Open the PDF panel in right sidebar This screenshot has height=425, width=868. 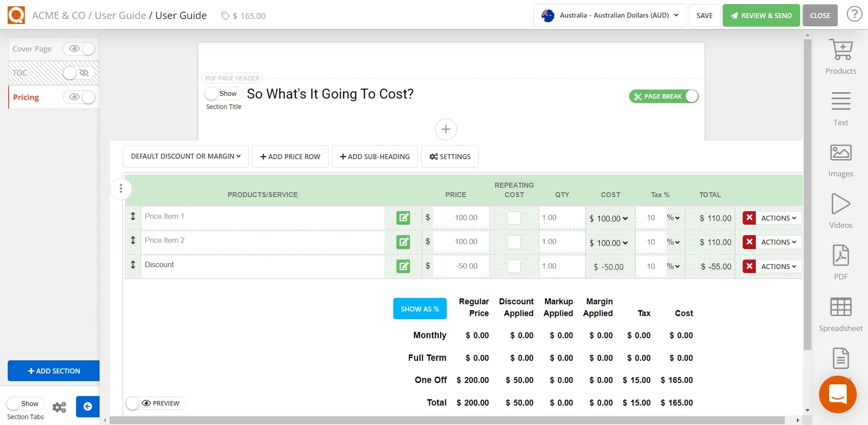point(840,261)
